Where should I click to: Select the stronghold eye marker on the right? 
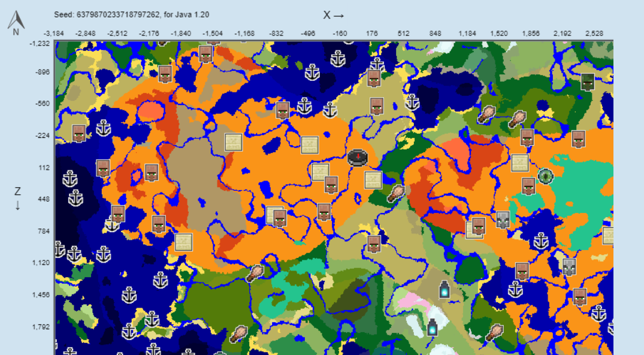click(x=546, y=177)
